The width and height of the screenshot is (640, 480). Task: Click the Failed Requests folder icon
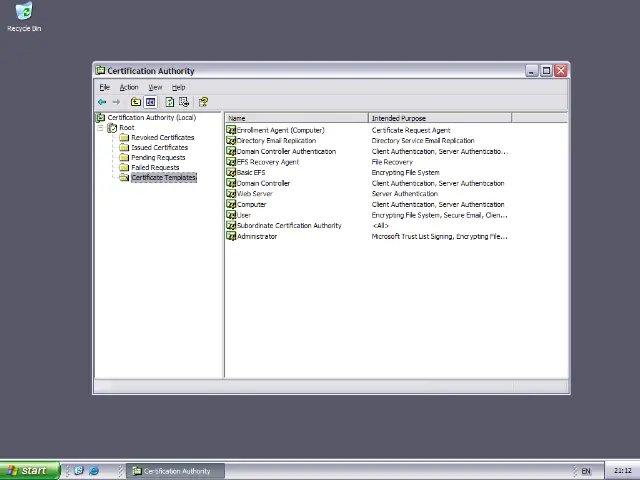coord(124,167)
